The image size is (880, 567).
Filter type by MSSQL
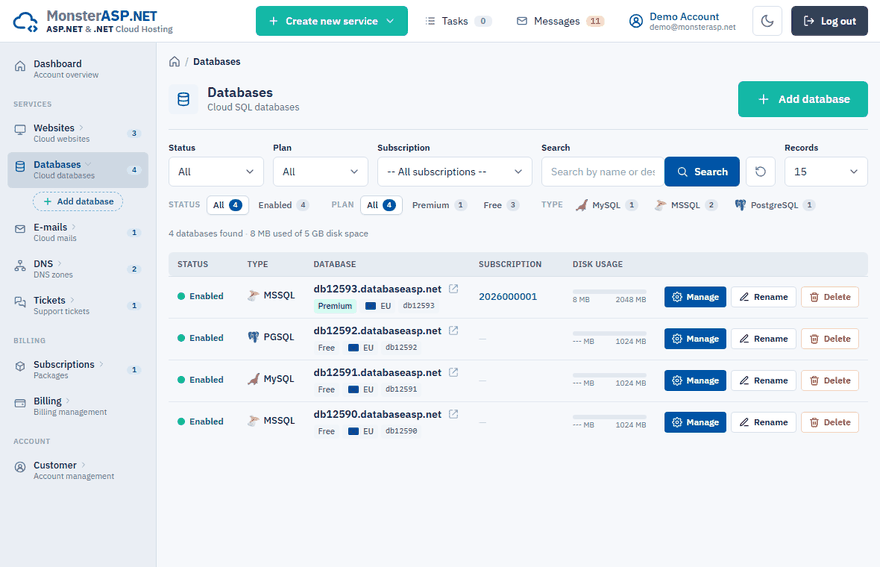(685, 205)
